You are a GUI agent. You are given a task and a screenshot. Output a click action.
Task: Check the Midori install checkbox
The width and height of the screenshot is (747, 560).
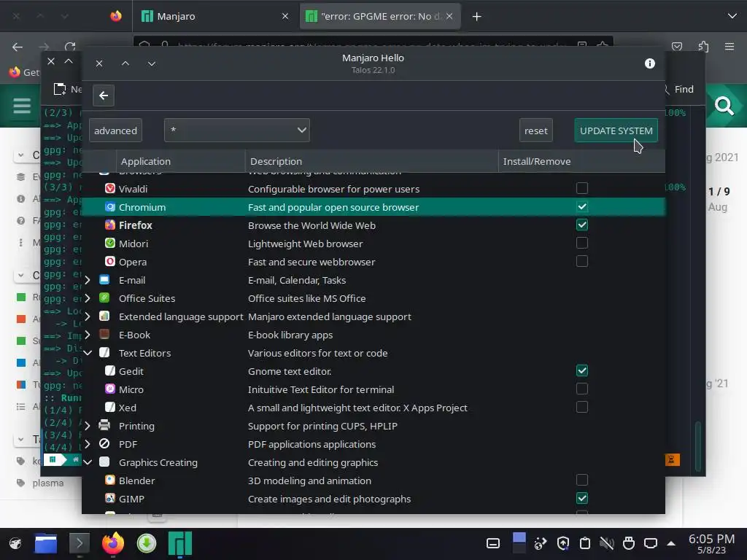[x=581, y=243]
